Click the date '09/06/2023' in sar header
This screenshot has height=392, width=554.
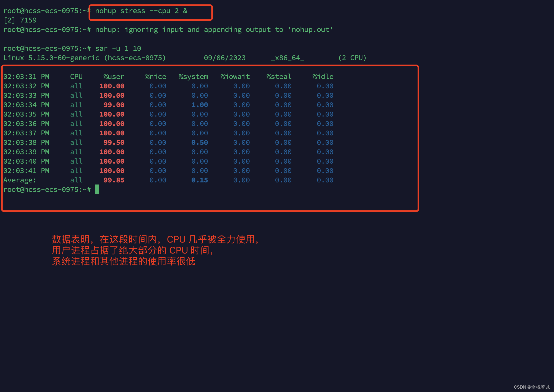pos(225,58)
